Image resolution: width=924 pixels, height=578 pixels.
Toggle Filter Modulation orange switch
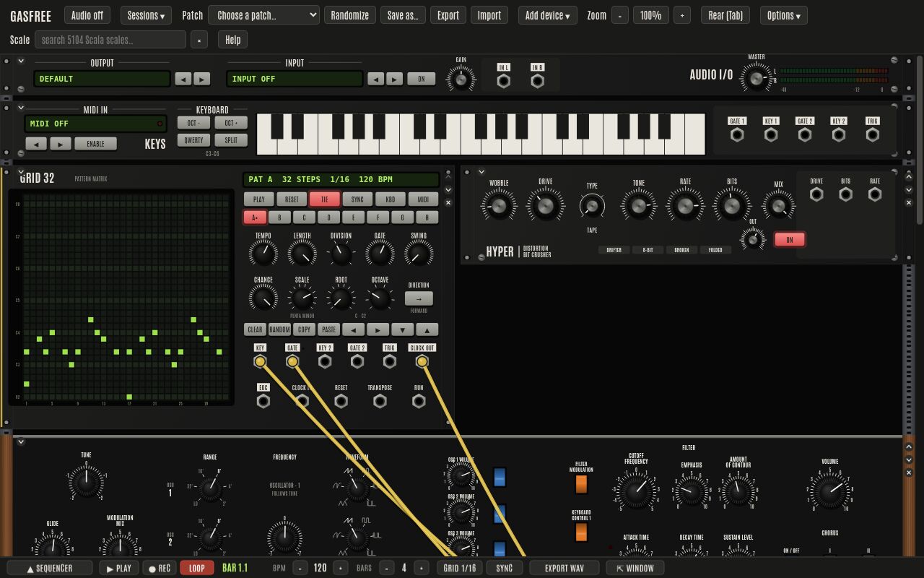pyautogui.click(x=581, y=484)
